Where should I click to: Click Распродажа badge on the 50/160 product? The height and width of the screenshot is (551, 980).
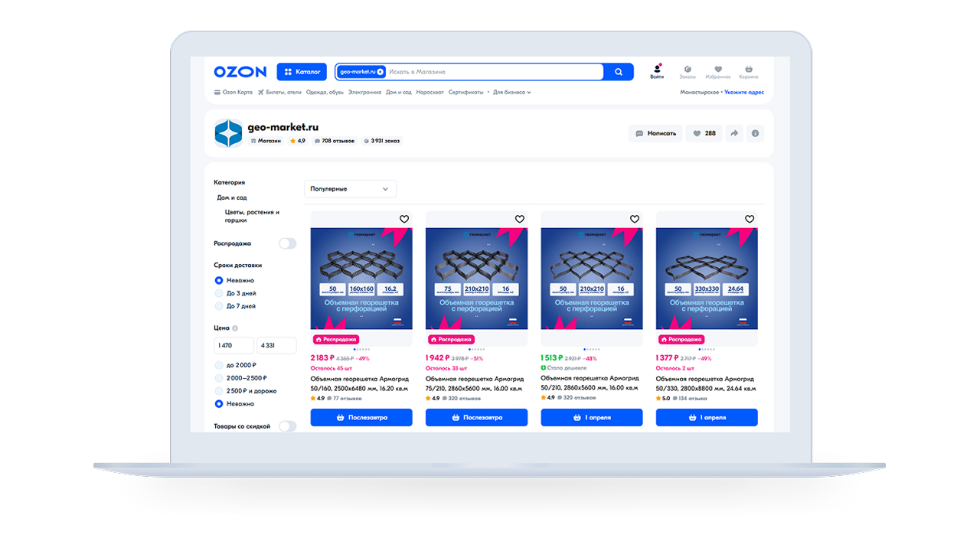click(x=336, y=339)
